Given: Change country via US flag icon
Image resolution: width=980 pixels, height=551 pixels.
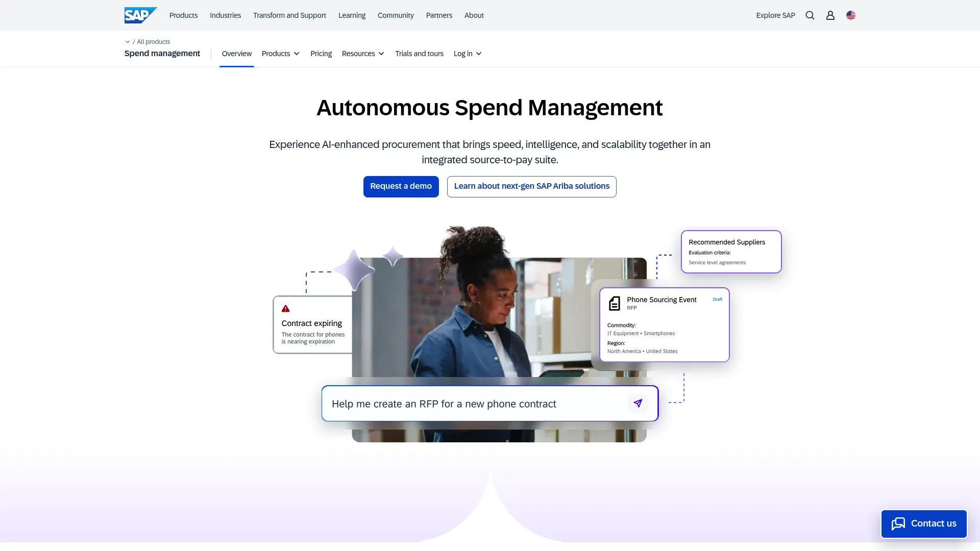Looking at the screenshot, I should (851, 15).
